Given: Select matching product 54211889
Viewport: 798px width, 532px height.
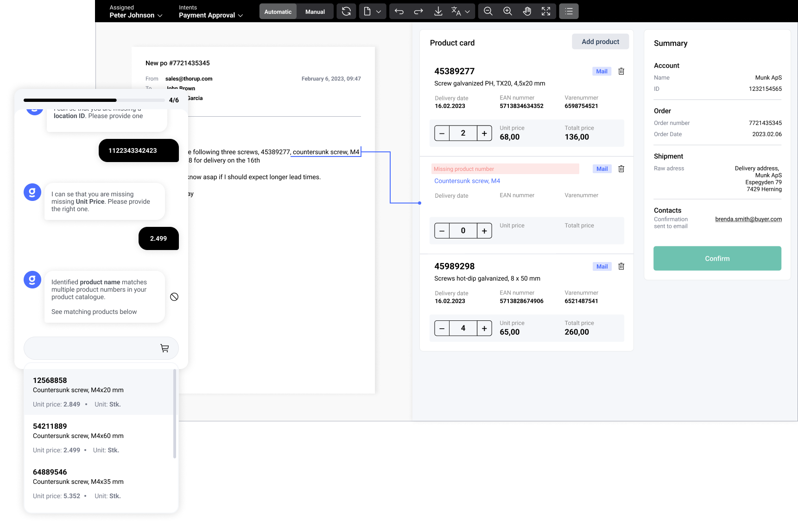Looking at the screenshot, I should 98,438.
